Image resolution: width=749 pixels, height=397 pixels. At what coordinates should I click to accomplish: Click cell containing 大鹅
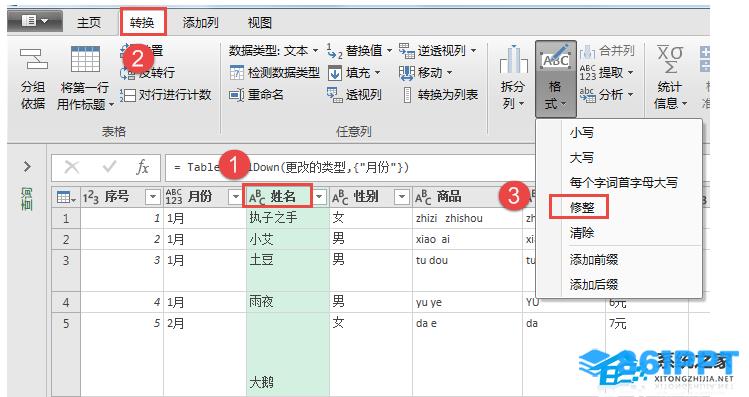[x=288, y=354]
